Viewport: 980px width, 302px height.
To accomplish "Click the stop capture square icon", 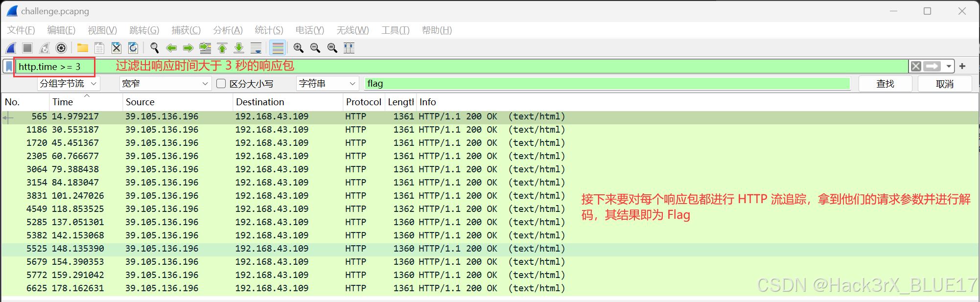I will click(x=27, y=48).
